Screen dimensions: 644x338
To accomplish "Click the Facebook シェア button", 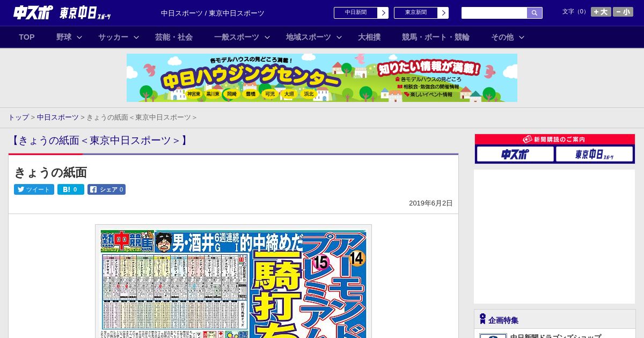I will (107, 189).
